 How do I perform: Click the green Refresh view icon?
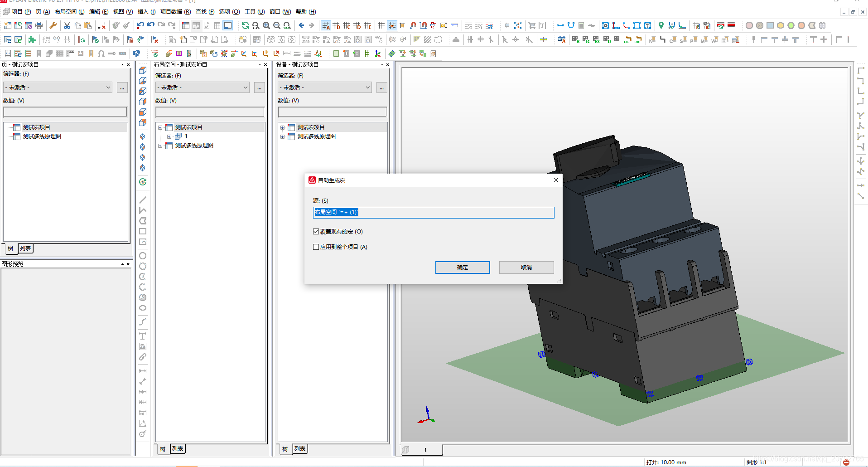(x=245, y=25)
